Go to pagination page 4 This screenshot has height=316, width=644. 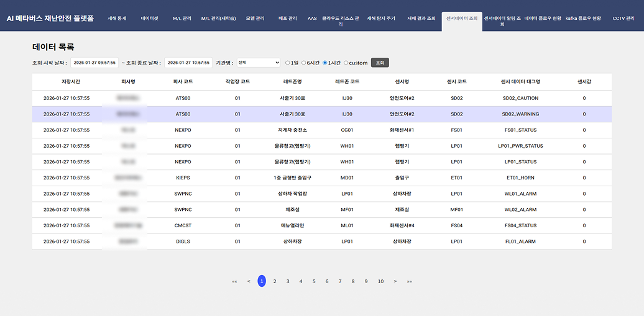[301, 281]
